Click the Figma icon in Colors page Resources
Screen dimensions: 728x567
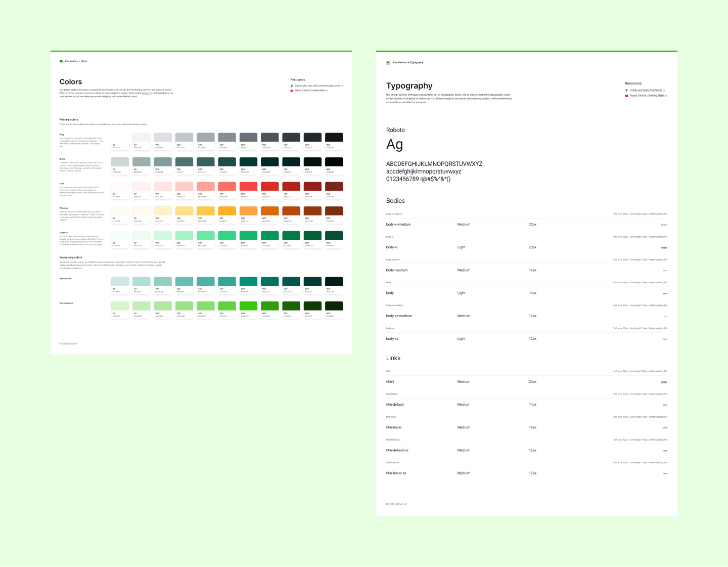(292, 86)
